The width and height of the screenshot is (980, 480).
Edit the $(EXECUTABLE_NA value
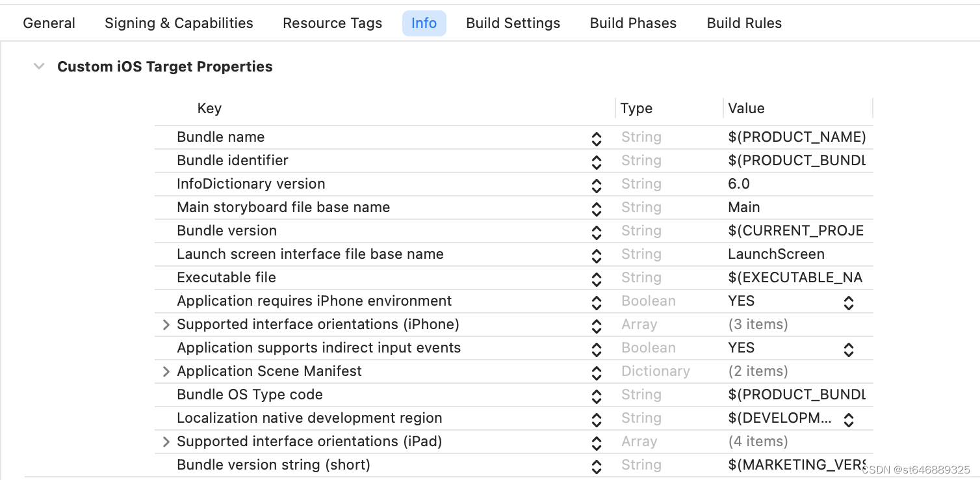coord(795,278)
